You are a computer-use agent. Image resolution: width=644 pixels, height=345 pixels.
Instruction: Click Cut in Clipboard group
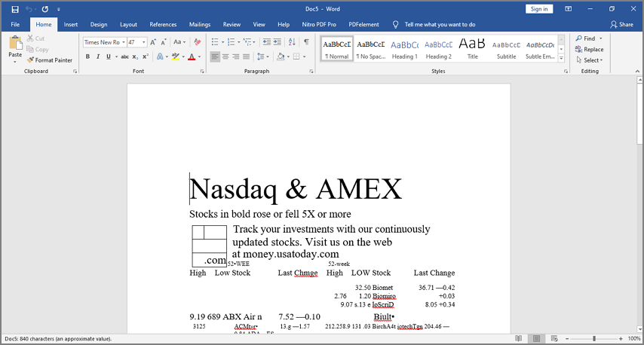35,38
